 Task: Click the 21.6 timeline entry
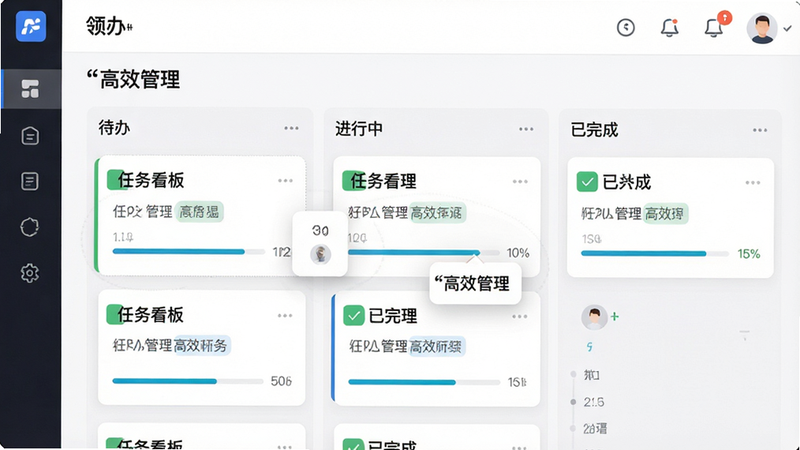pyautogui.click(x=593, y=402)
